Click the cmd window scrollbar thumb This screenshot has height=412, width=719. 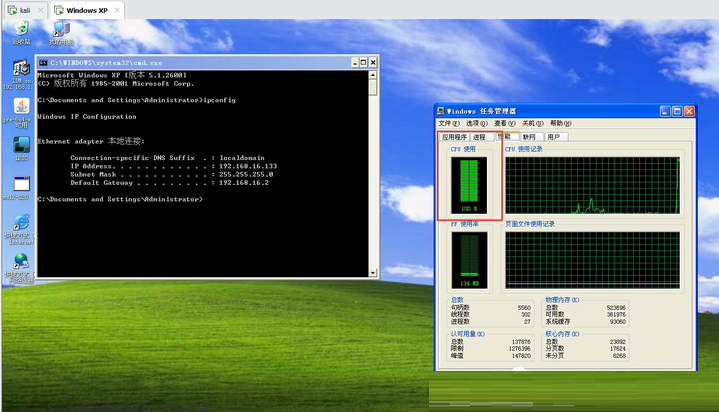[x=373, y=88]
